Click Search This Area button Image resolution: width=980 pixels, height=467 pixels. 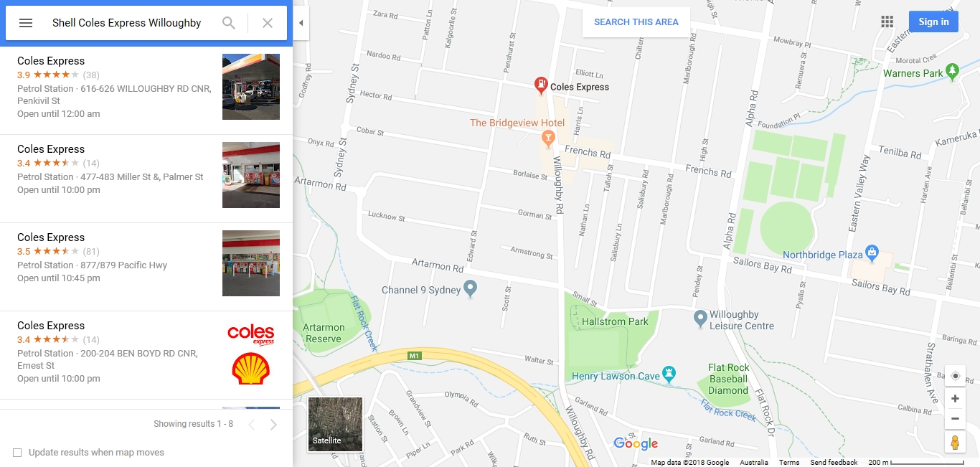[636, 22]
